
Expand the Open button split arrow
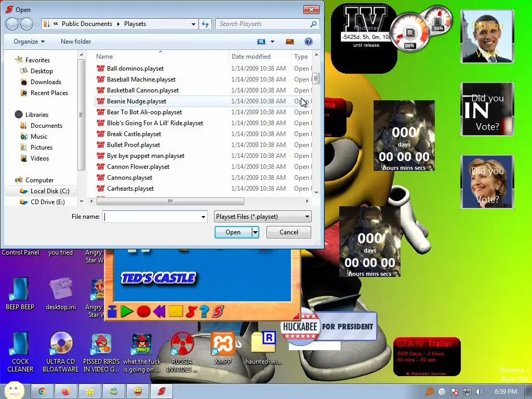pos(255,232)
